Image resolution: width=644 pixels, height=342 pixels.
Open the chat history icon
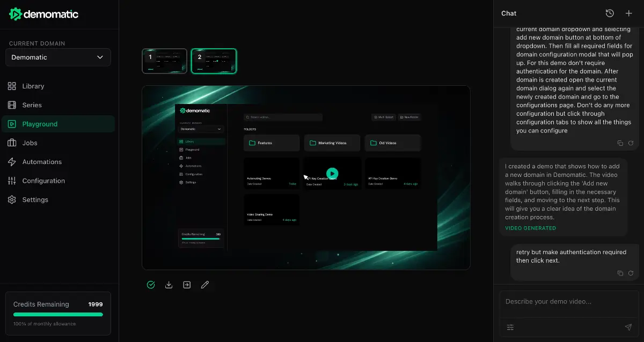(610, 13)
